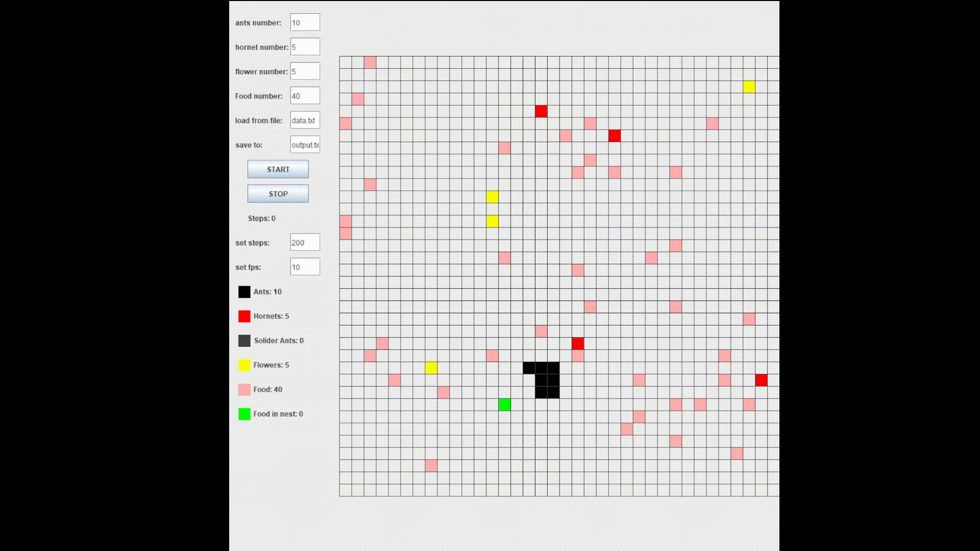The width and height of the screenshot is (980, 551).
Task: Click the dark Solider Ants legend swatch
Action: click(244, 341)
